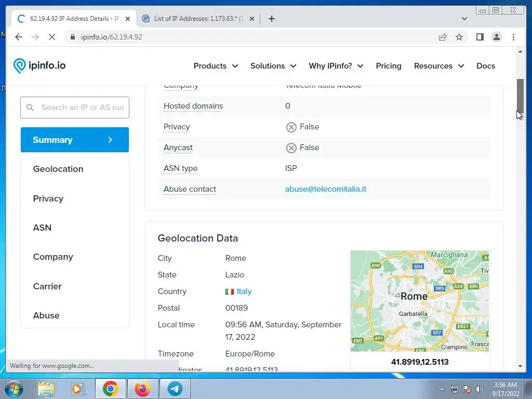Open Firefox from the taskbar

click(x=143, y=389)
